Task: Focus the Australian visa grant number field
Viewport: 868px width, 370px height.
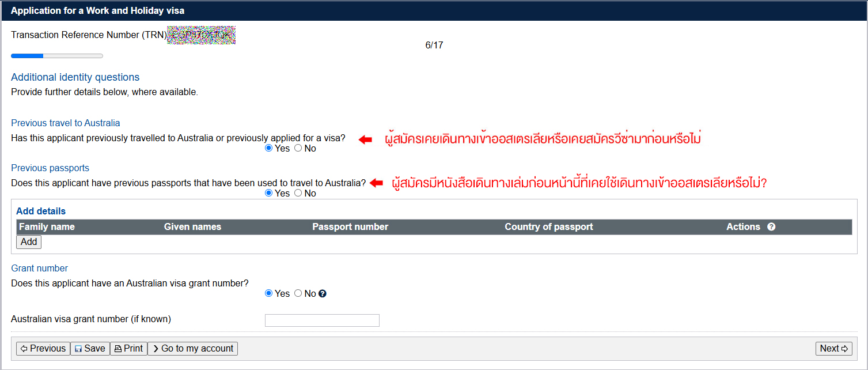Action: pyautogui.click(x=322, y=320)
